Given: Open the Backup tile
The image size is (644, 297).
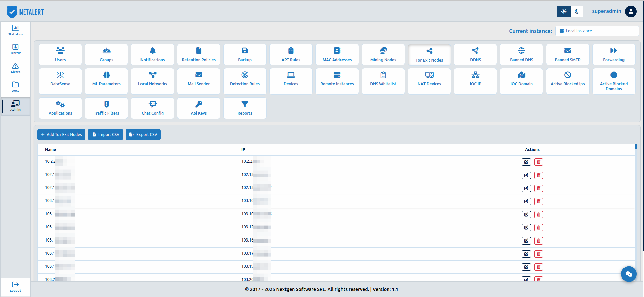Looking at the screenshot, I should point(245,54).
